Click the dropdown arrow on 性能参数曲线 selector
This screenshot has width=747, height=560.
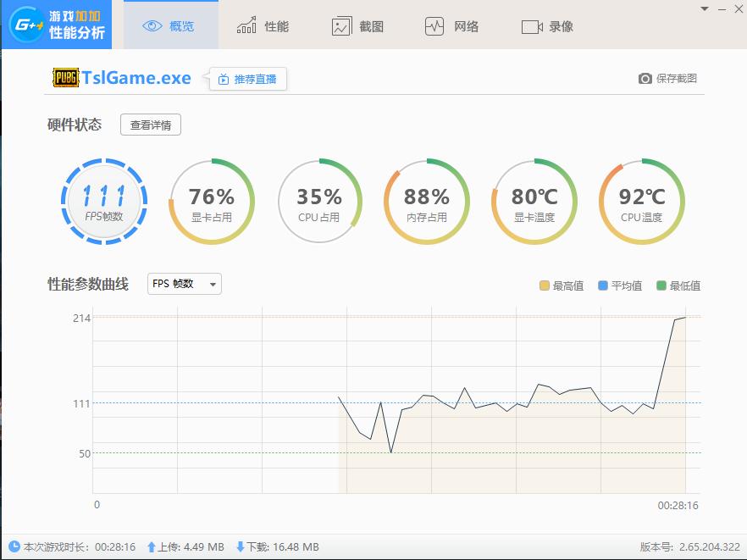tap(212, 284)
